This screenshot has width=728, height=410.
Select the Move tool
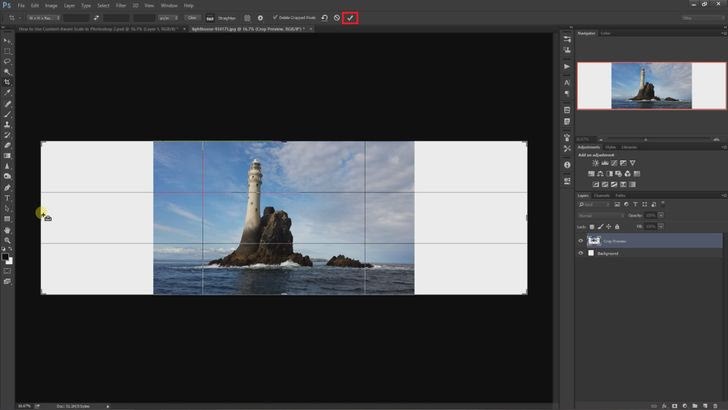[x=7, y=40]
